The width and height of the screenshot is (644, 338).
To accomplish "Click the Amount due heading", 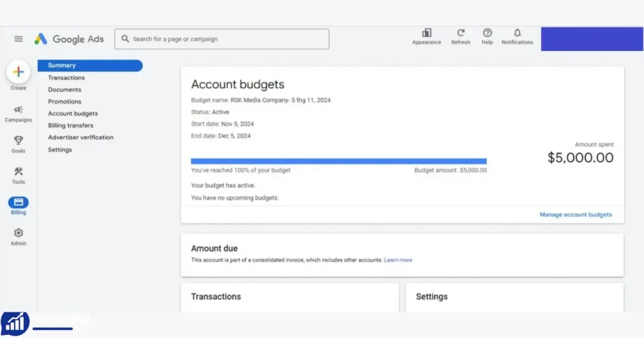I will pyautogui.click(x=214, y=248).
